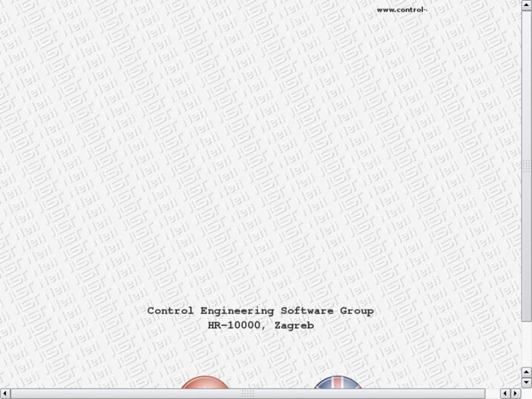Click the red flag button
The width and height of the screenshot is (532, 399).
(205, 382)
